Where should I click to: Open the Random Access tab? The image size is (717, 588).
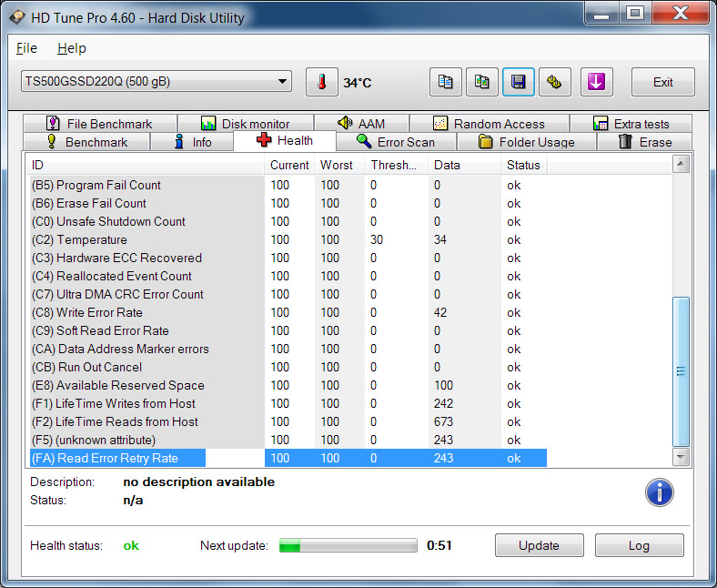coord(490,124)
